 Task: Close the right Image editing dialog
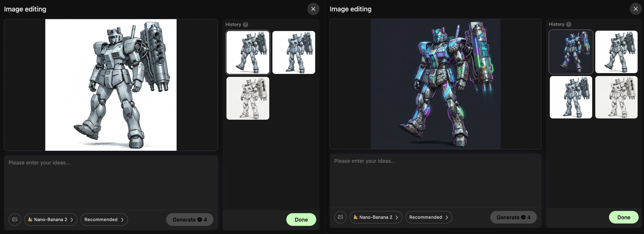[636, 9]
